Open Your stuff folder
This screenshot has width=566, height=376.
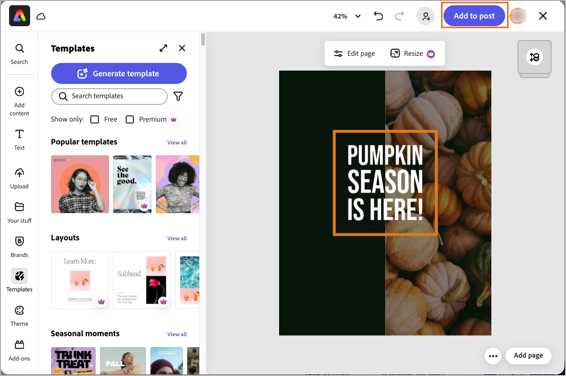tap(19, 213)
